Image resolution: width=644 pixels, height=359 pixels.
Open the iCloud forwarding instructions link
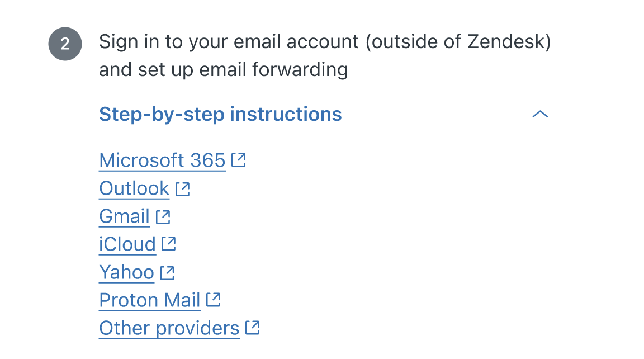pyautogui.click(x=127, y=244)
